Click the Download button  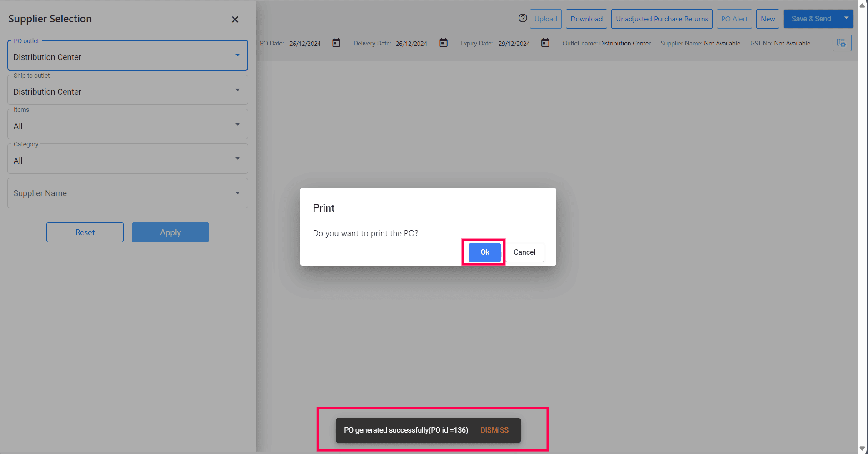tap(587, 19)
